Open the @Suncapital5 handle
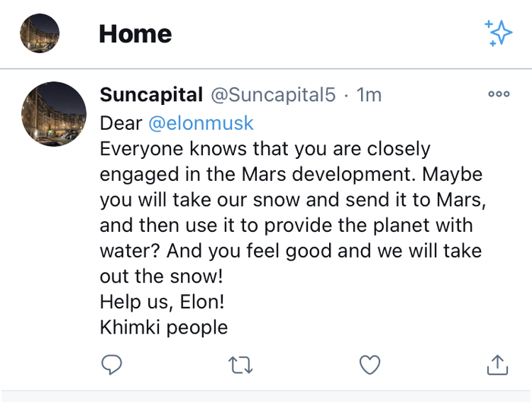Screen dimensions: 532x402 pos(272,95)
